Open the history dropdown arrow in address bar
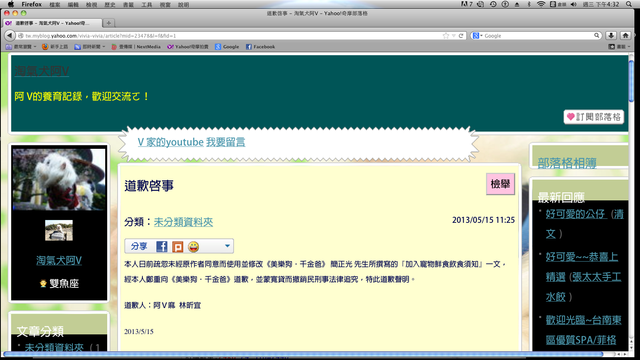Viewport: 640px width, 360px height. (x=453, y=36)
